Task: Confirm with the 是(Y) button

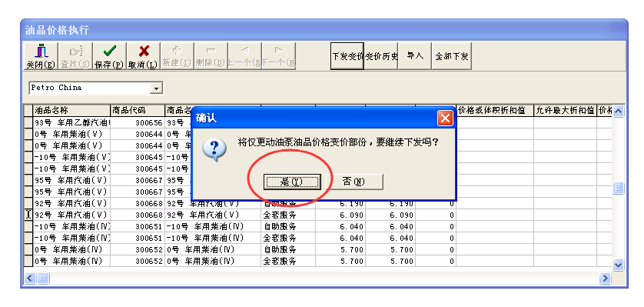Action: coord(291,182)
